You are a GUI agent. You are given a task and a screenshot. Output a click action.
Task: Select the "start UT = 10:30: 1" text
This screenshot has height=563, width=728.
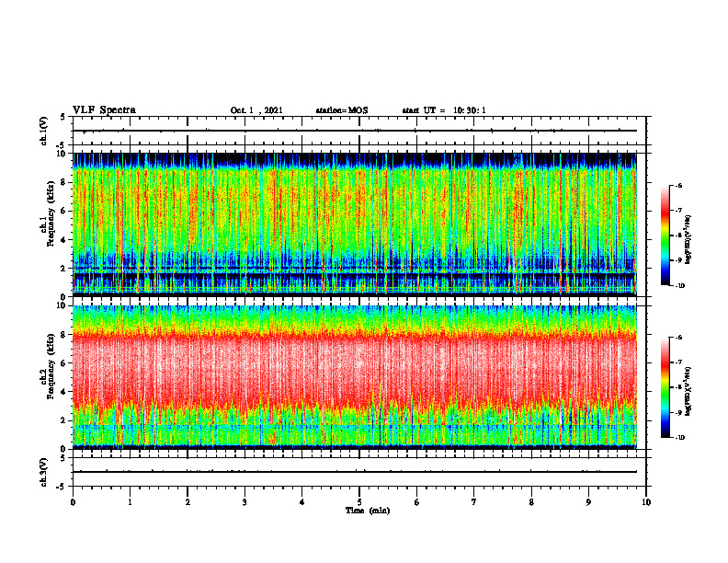(x=444, y=110)
